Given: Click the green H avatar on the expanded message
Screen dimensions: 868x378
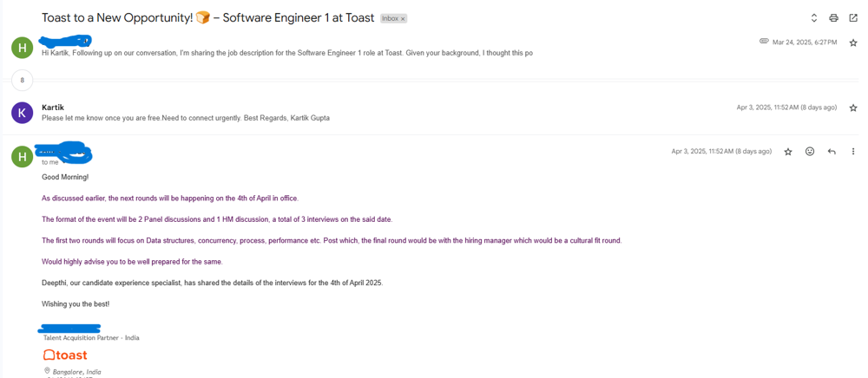Looking at the screenshot, I should (22, 156).
